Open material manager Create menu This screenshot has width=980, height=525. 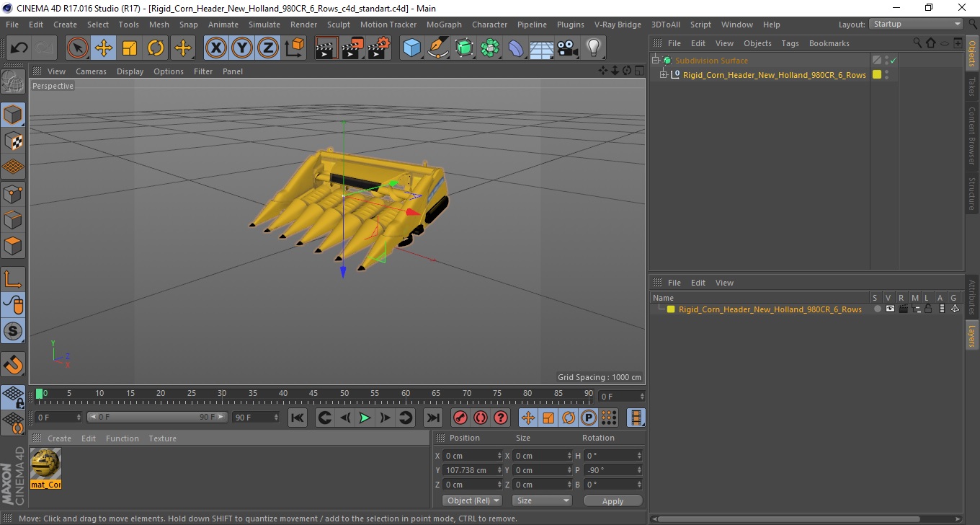tap(59, 438)
